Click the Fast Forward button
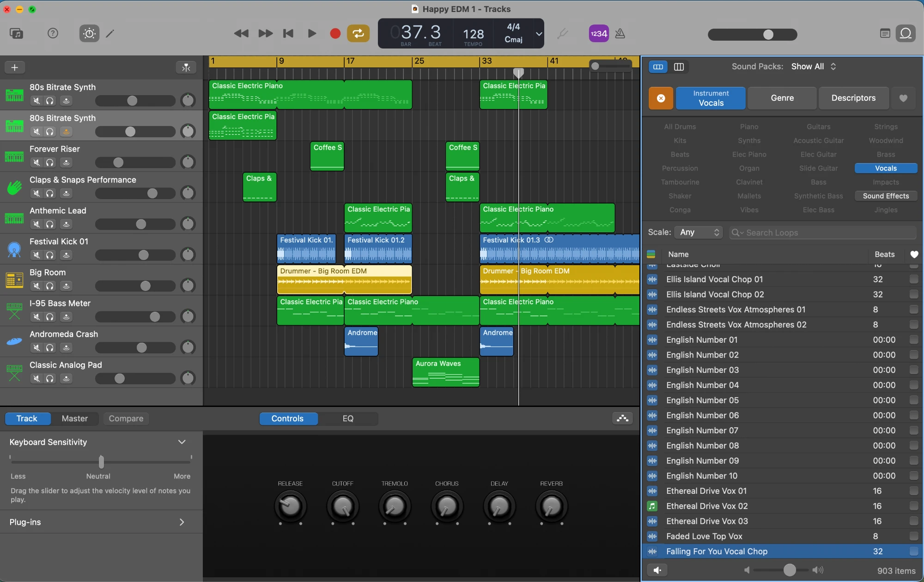 click(x=265, y=33)
